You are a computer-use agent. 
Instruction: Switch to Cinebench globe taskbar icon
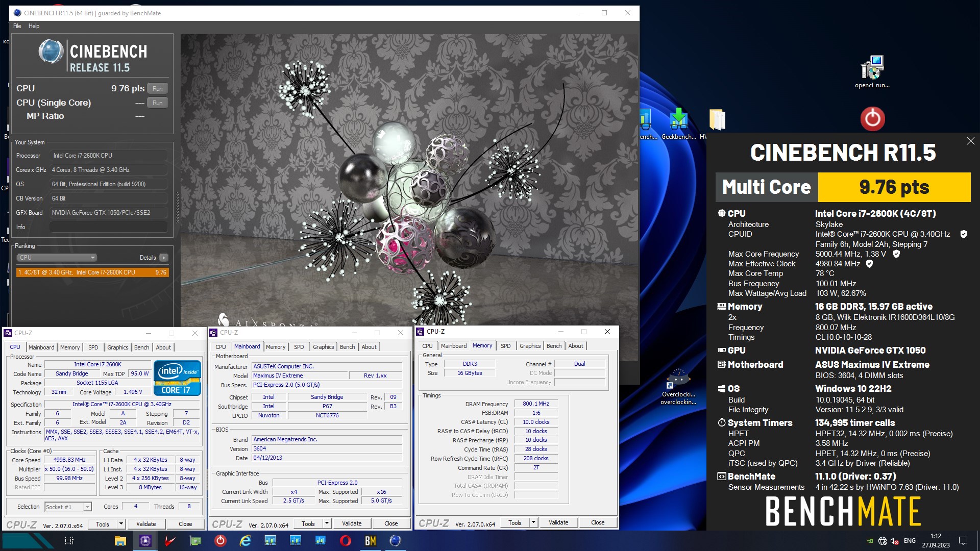click(x=395, y=541)
